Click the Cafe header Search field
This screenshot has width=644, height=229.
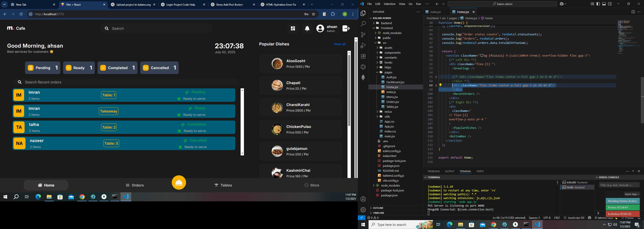pos(156,28)
